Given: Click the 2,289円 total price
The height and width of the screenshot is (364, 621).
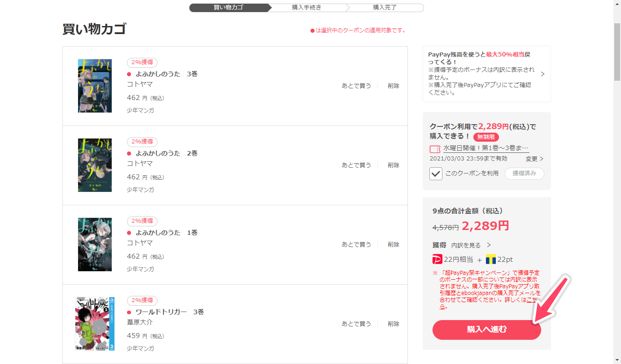Looking at the screenshot, I should click(485, 225).
